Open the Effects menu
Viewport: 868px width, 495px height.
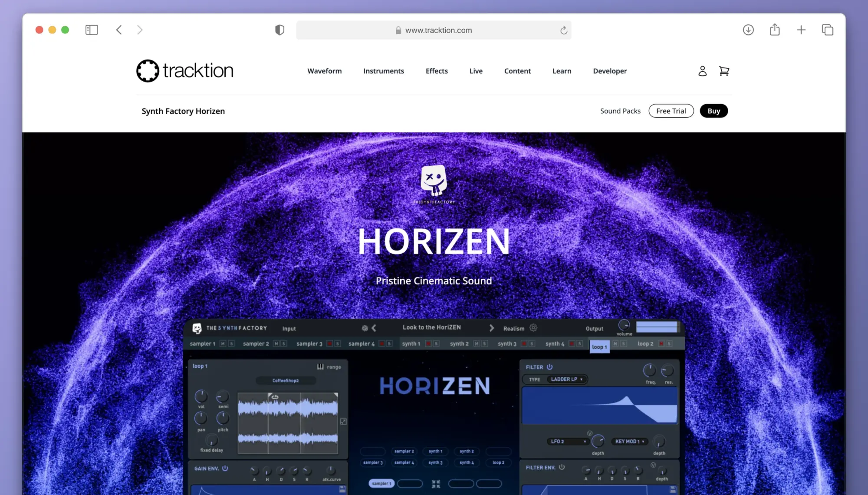pyautogui.click(x=437, y=71)
